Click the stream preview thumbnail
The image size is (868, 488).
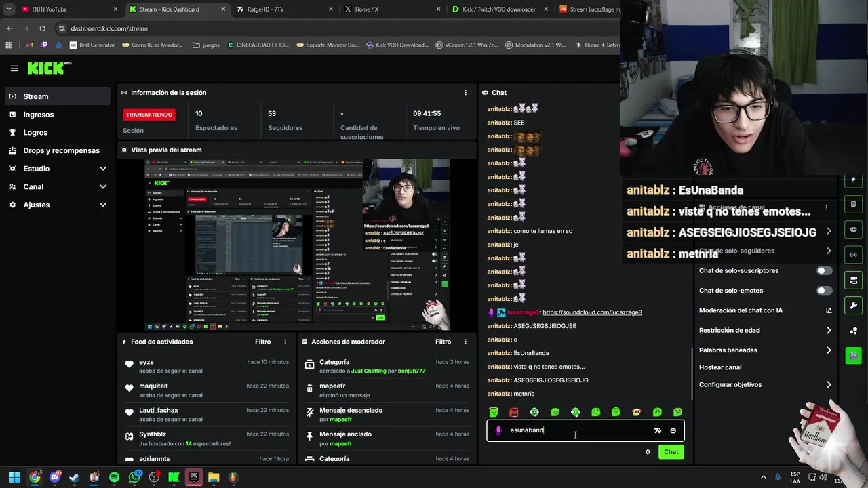(x=297, y=245)
